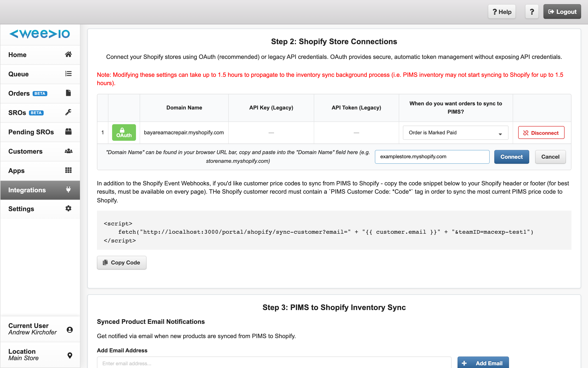Open the Home menu item
This screenshot has width=588, height=368.
(x=40, y=55)
